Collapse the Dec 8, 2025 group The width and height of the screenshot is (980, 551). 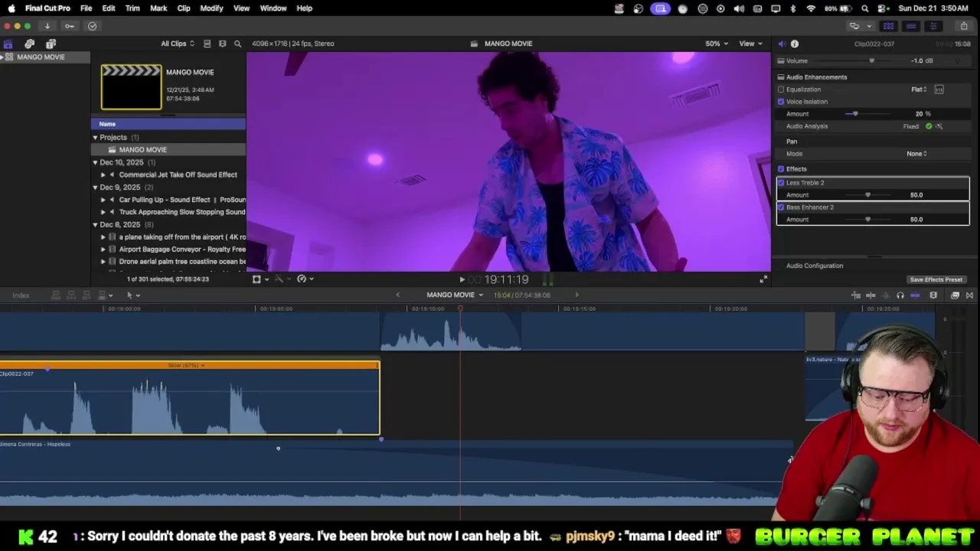(95, 225)
